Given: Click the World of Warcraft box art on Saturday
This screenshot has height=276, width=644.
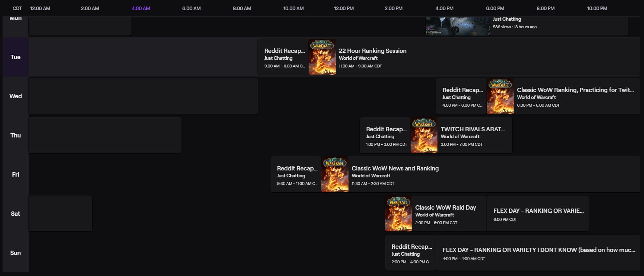Looking at the screenshot, I should coord(399,214).
